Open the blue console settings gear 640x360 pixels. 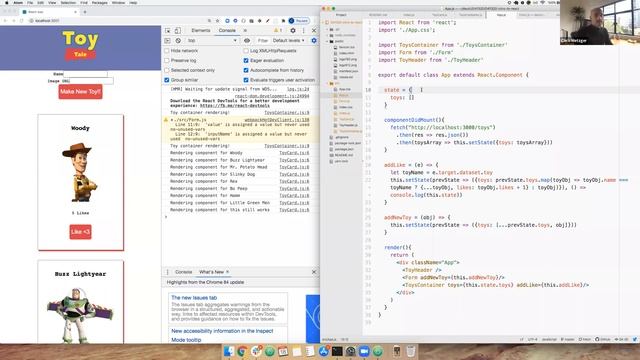tap(313, 40)
